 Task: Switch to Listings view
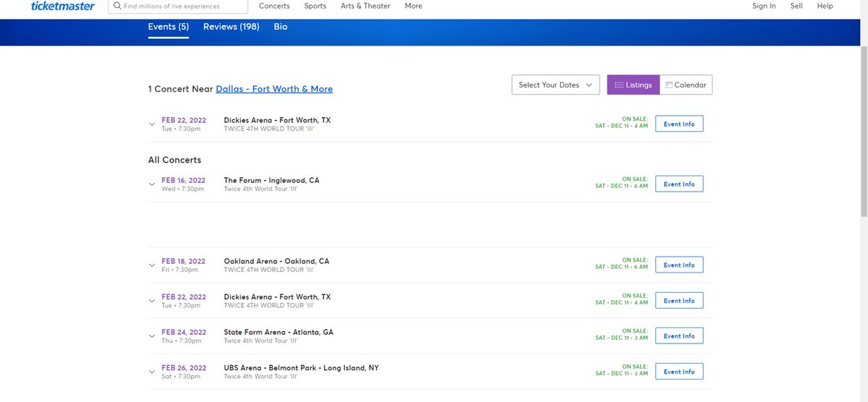tap(633, 85)
